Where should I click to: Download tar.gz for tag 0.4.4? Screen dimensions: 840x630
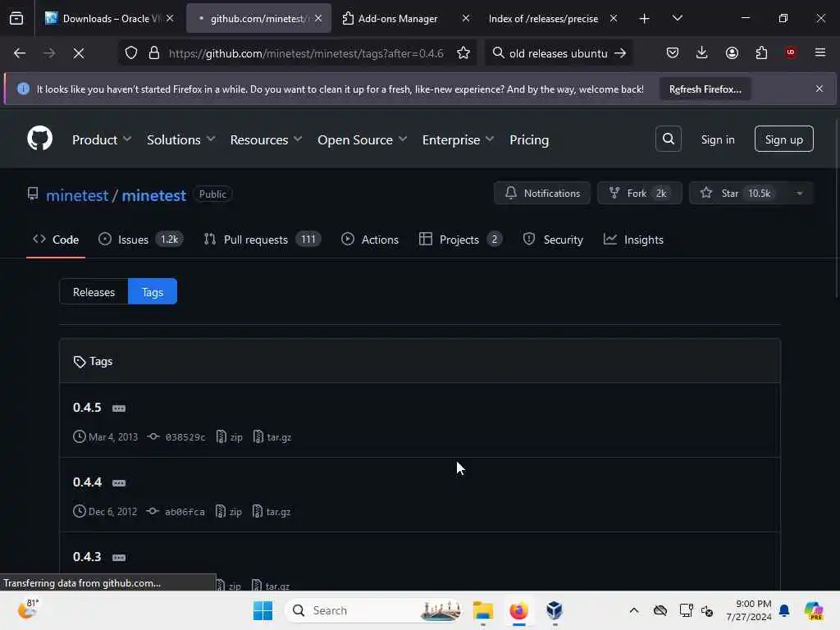(x=272, y=512)
